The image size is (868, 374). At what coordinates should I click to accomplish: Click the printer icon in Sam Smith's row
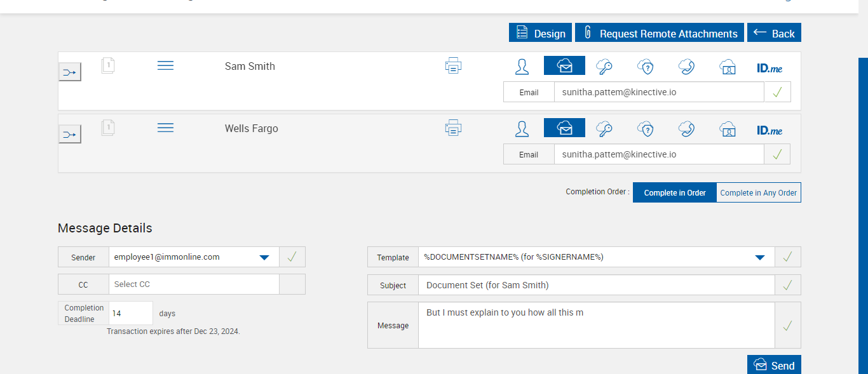453,65
